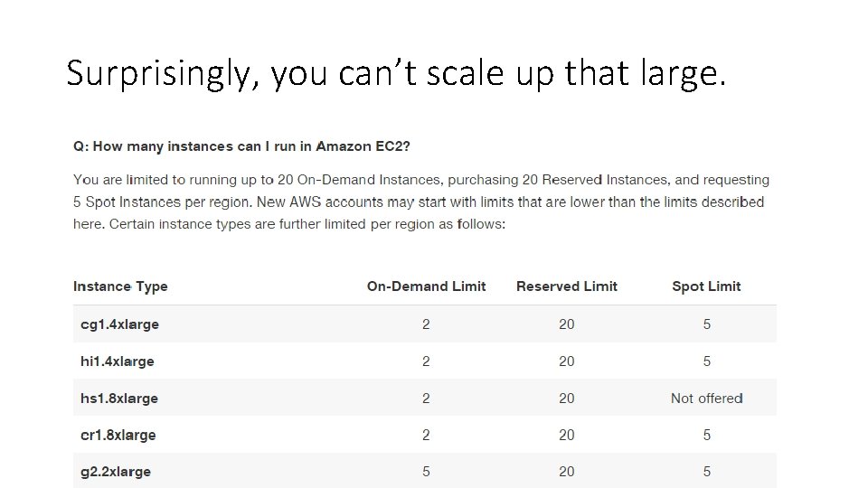The height and width of the screenshot is (488, 868).
Task: Select the "Spot Limit" column header
Action: click(706, 286)
